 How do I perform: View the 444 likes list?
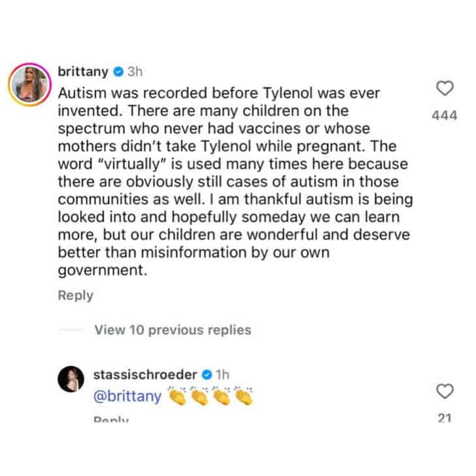(445, 116)
